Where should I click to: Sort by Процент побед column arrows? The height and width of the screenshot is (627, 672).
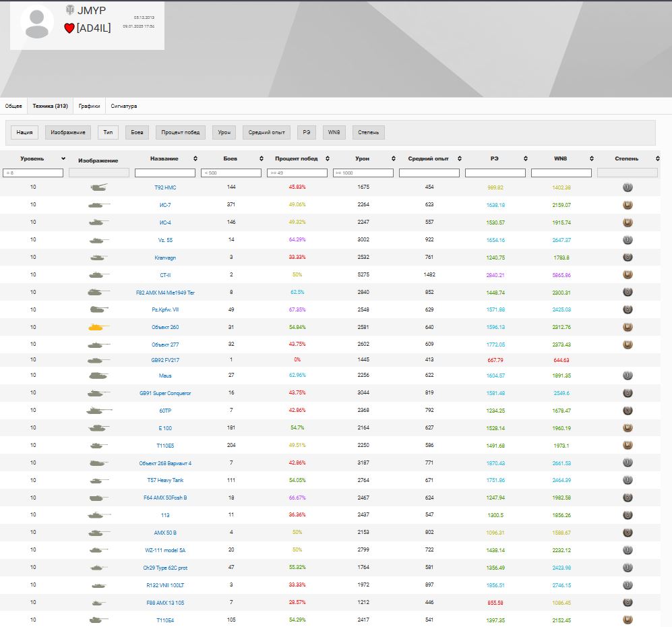click(327, 158)
